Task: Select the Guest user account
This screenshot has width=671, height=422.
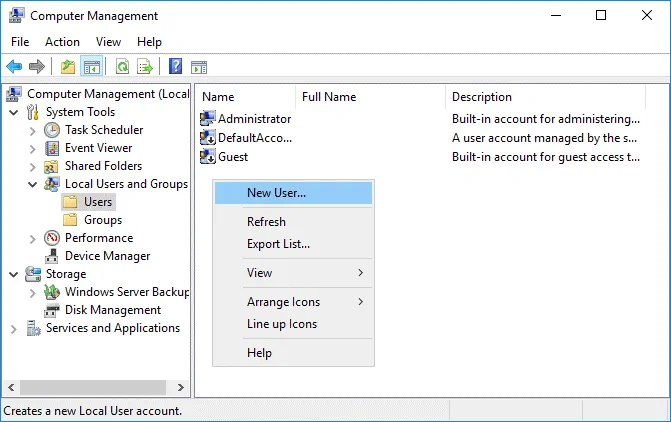Action: 233,157
